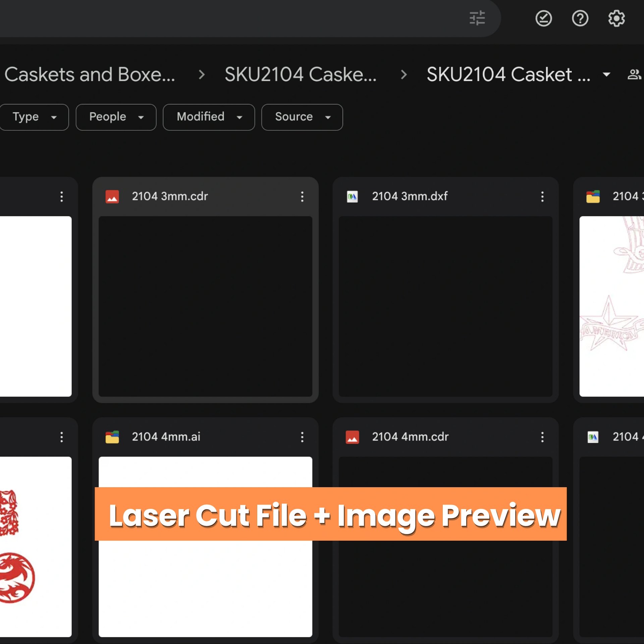The width and height of the screenshot is (644, 644).
Task: Expand the People filter dropdown
Action: [x=116, y=117]
